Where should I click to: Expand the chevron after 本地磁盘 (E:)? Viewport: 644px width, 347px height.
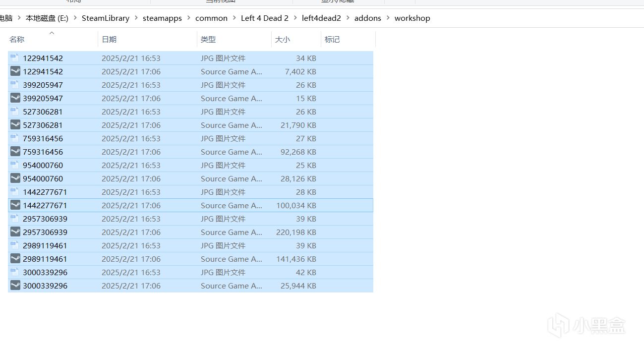point(75,18)
